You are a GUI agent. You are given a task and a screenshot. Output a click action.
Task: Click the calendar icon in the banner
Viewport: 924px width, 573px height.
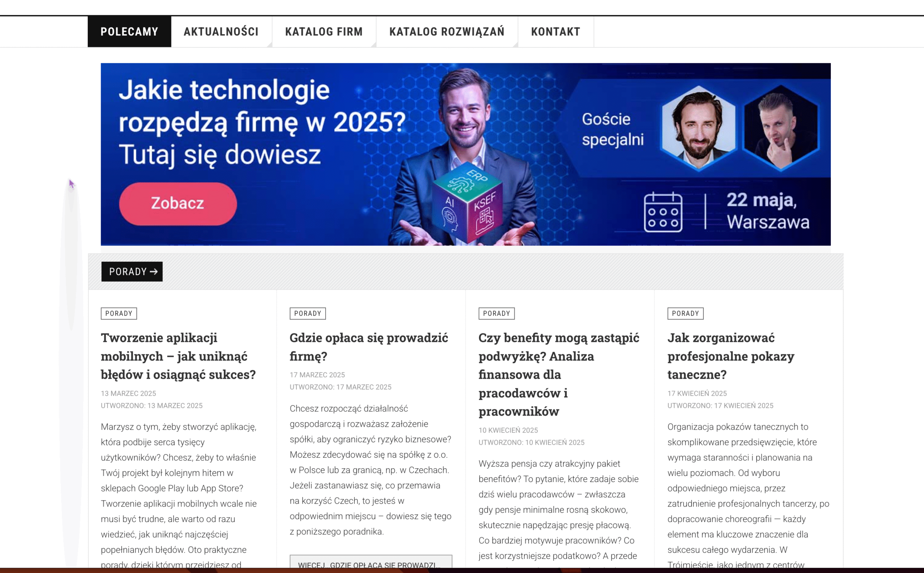coord(663,212)
